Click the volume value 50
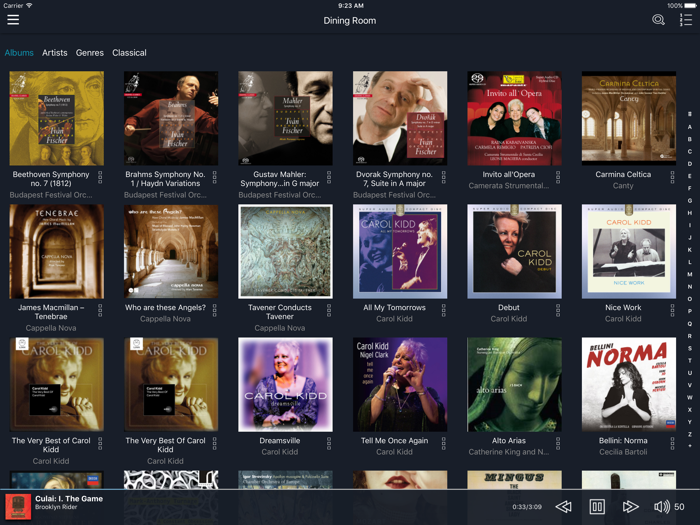This screenshot has height=525, width=700. click(x=679, y=507)
